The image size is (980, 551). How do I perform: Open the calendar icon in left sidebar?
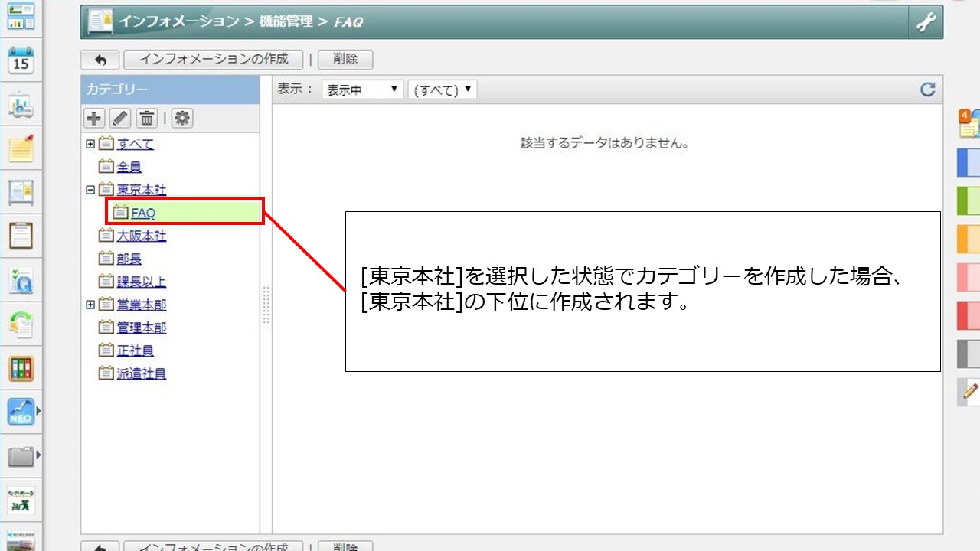(21, 60)
